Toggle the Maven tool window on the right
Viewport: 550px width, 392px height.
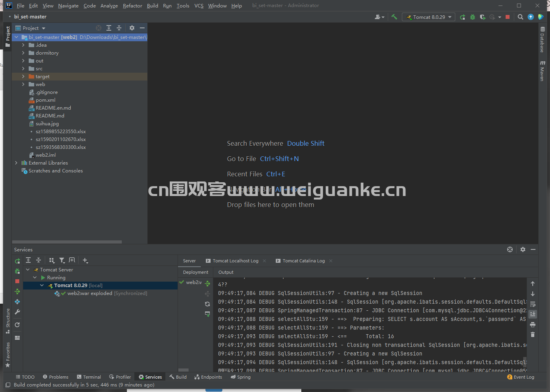coord(543,71)
